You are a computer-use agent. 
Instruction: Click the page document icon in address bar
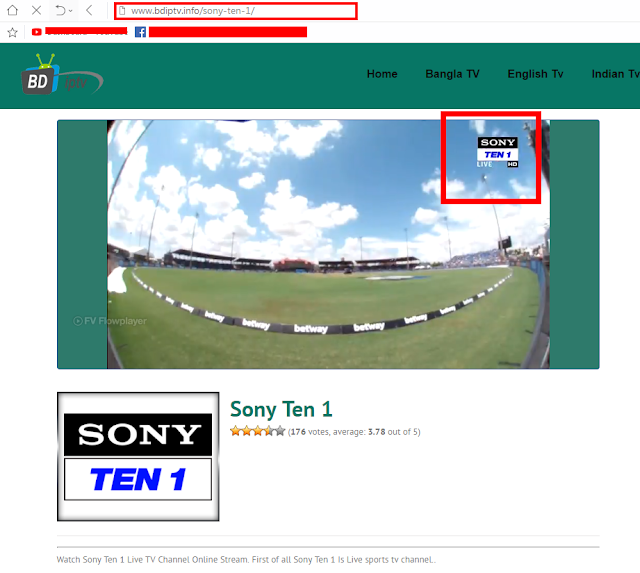[x=122, y=11]
